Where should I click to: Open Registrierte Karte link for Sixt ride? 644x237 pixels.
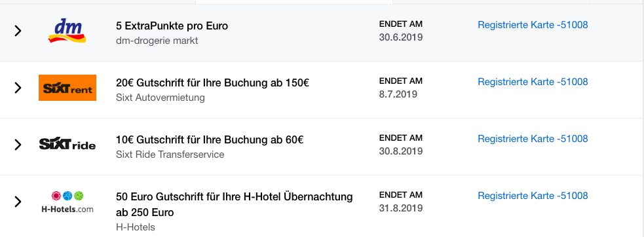[533, 139]
